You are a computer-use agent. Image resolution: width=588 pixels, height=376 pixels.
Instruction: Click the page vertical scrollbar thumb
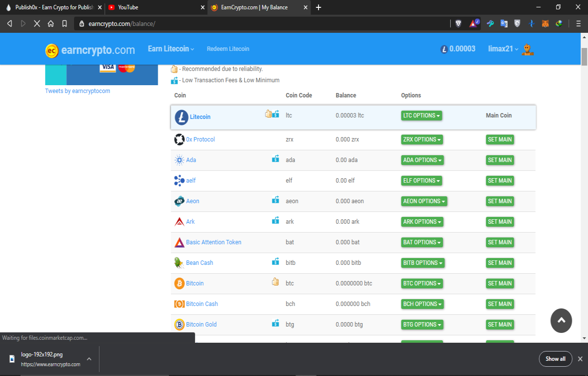tap(584, 56)
